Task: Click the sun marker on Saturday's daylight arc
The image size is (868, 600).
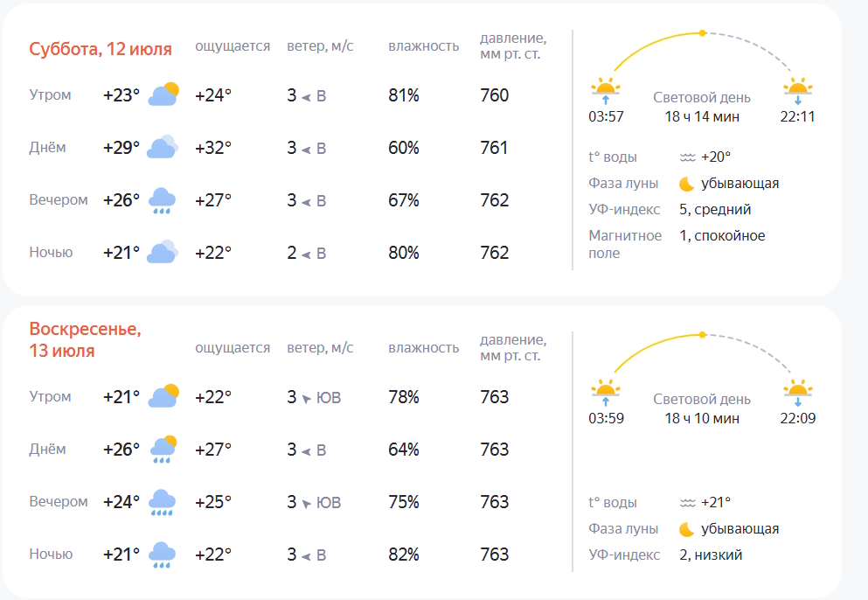Action: pyautogui.click(x=703, y=33)
